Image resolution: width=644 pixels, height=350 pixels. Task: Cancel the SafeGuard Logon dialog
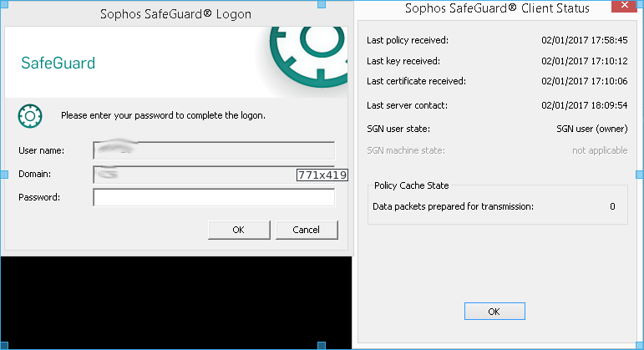coord(307,230)
